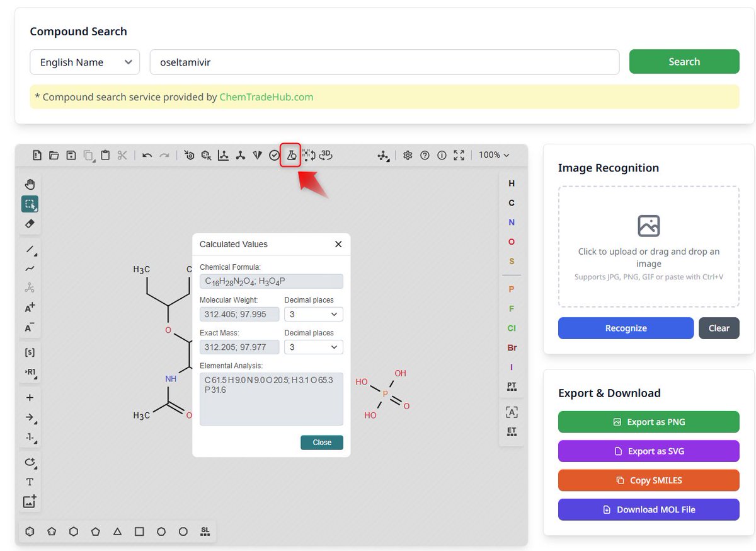Screen dimensions: 756x551
Task: Click the Export as SVG button
Action: 649,451
